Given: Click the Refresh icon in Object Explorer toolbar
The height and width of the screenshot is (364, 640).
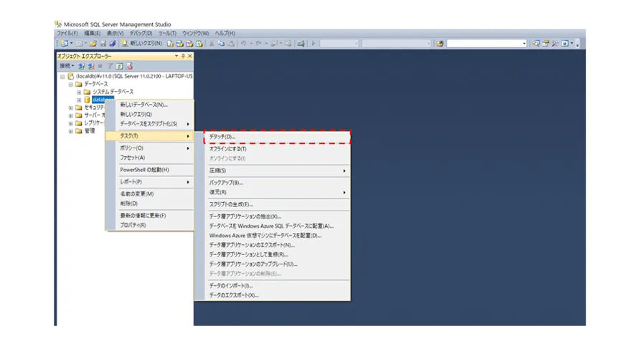Looking at the screenshot, I should click(120, 66).
